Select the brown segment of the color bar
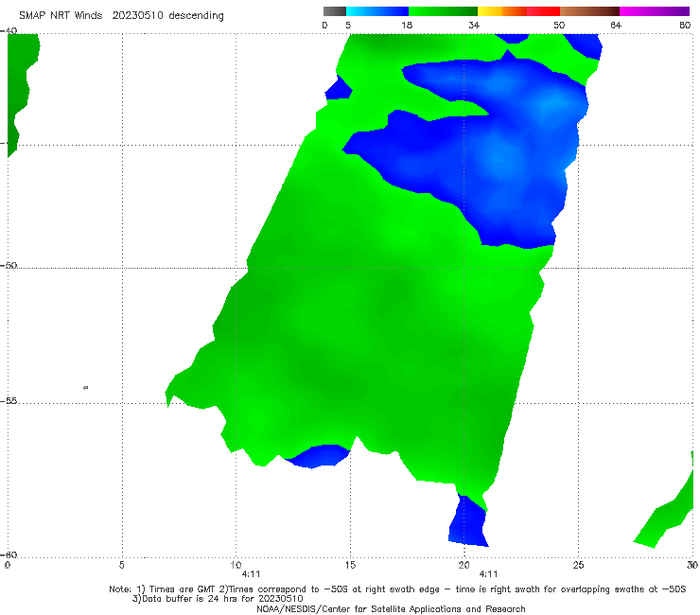 click(589, 11)
